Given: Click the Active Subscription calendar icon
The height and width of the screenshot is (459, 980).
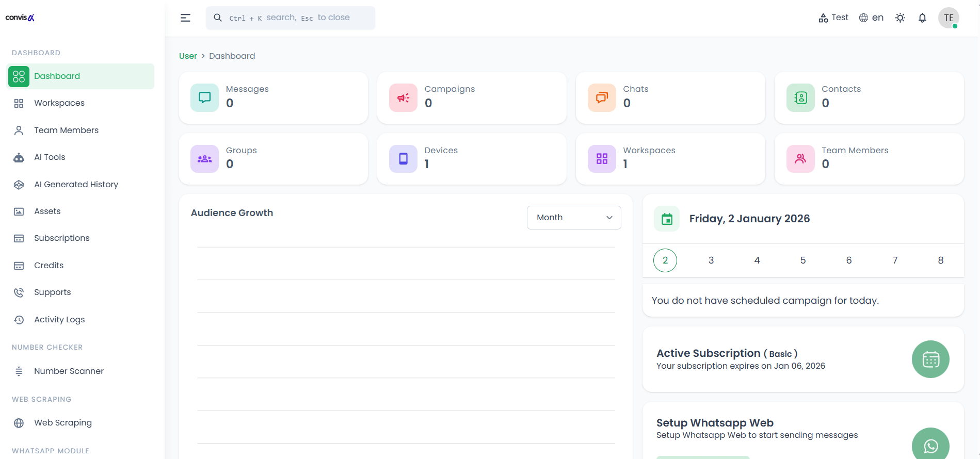Looking at the screenshot, I should [x=930, y=359].
